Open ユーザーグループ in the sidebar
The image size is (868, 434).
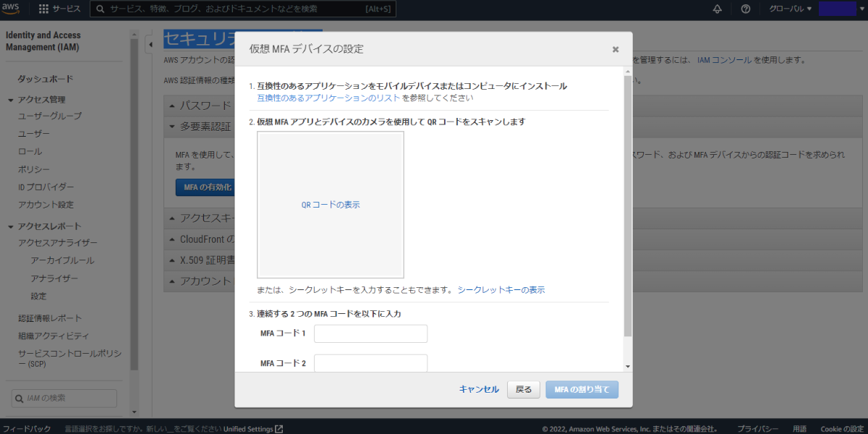pos(50,116)
